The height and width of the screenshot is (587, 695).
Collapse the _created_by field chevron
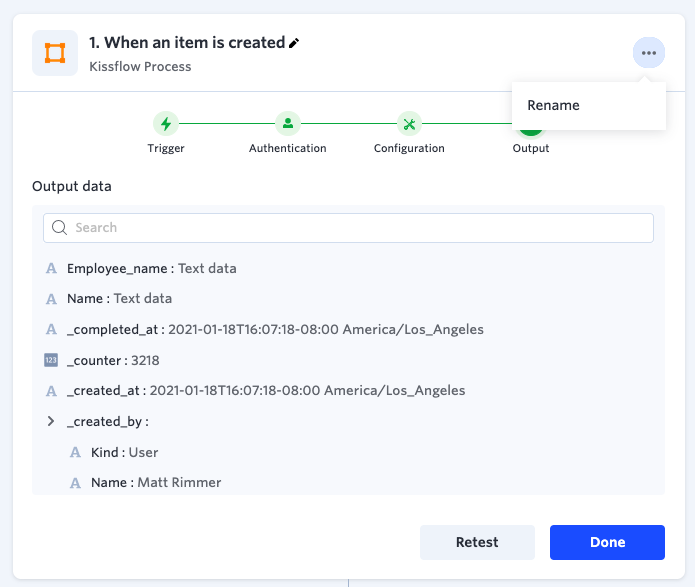coord(51,421)
